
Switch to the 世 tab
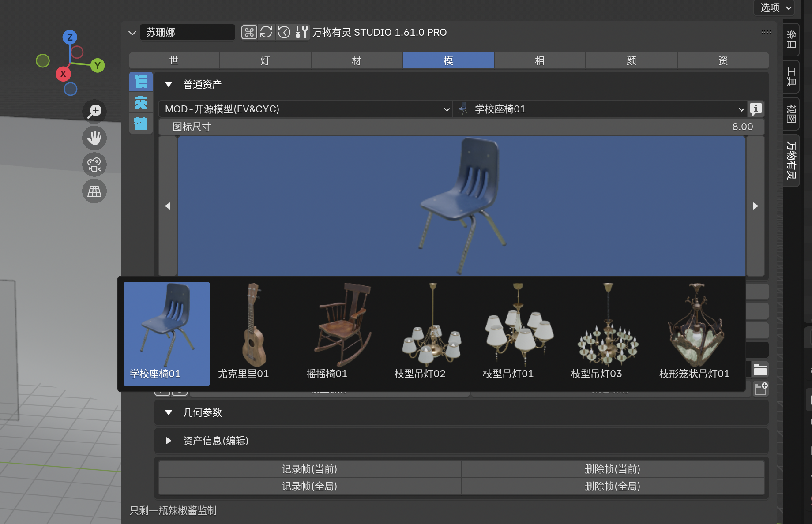click(x=174, y=60)
